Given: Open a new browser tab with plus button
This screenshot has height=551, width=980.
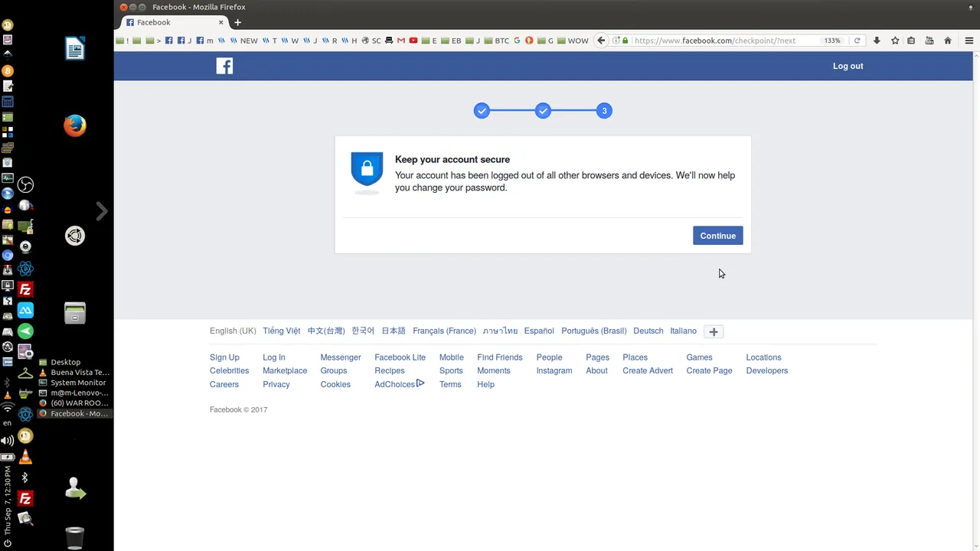Looking at the screenshot, I should coord(237,22).
